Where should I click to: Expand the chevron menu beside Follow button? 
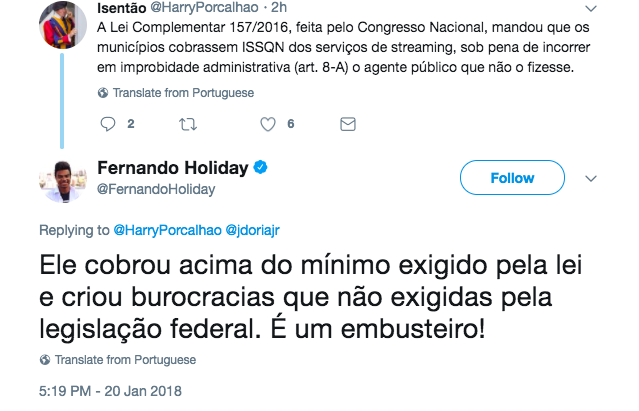[x=590, y=178]
